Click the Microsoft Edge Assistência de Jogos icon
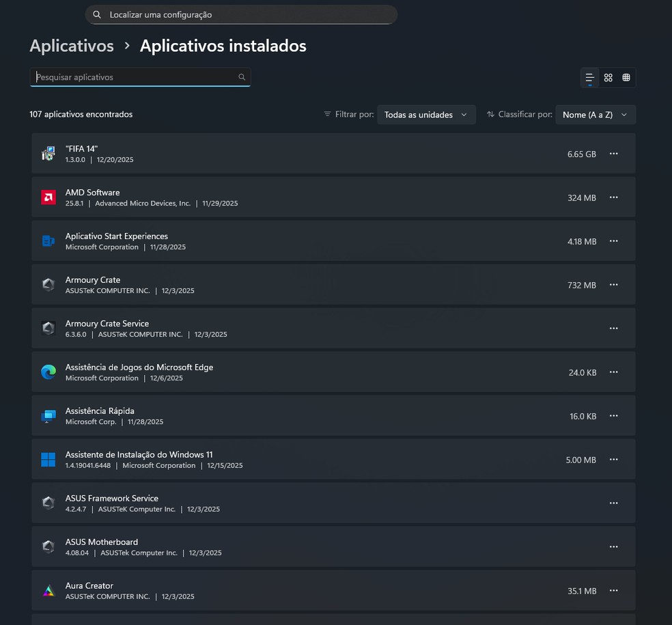The width and height of the screenshot is (672, 625). pyautogui.click(x=48, y=372)
